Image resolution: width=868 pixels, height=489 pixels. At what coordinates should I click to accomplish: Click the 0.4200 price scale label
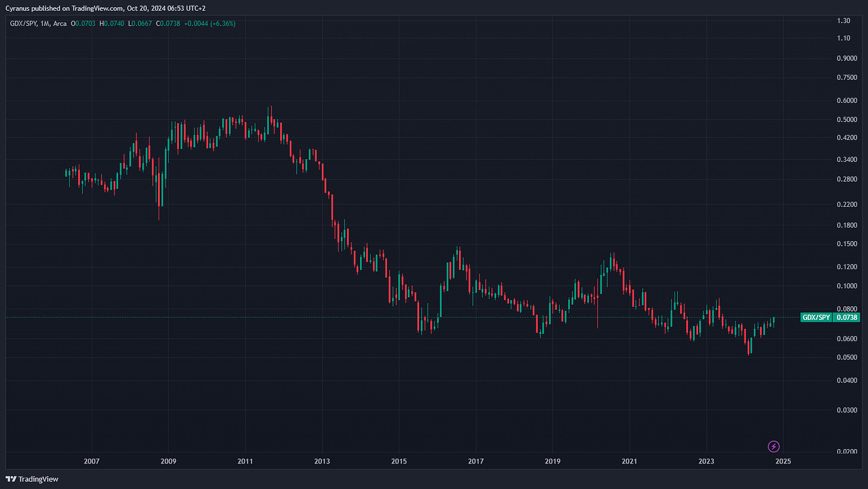coord(847,138)
